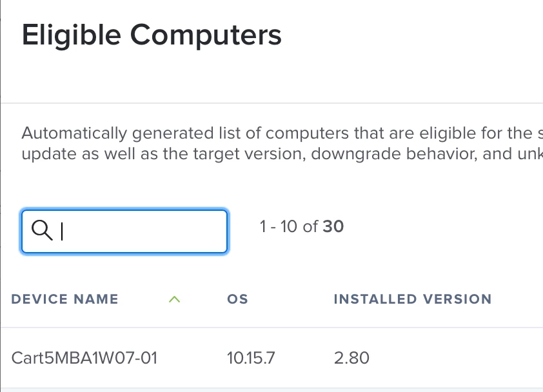543x392 pixels.
Task: Click the 1 - 10 of 30 count
Action: [302, 227]
